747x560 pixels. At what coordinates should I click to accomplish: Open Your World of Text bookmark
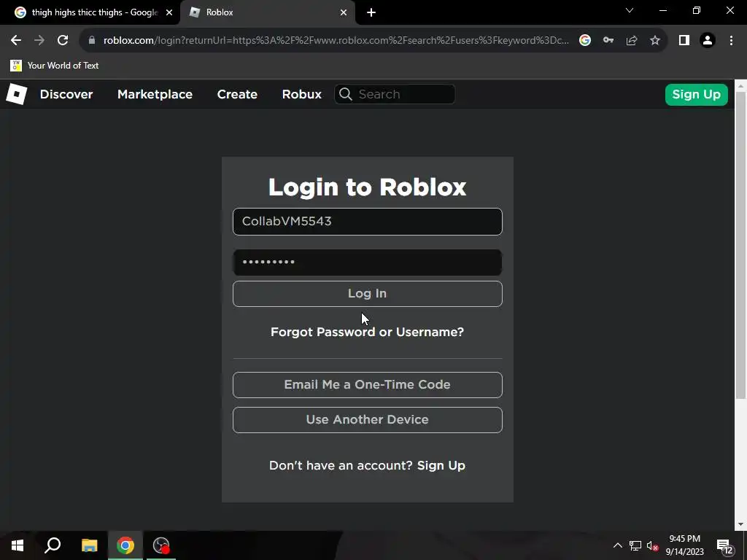(x=54, y=65)
